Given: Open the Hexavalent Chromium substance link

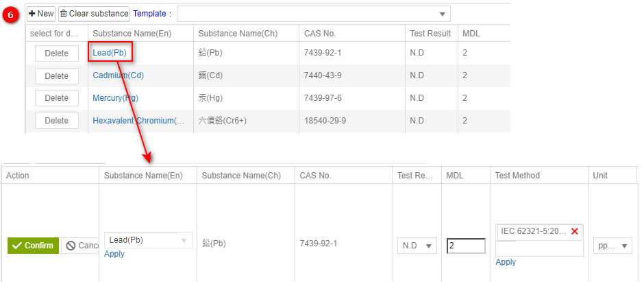Looking at the screenshot, I should pyautogui.click(x=138, y=121).
